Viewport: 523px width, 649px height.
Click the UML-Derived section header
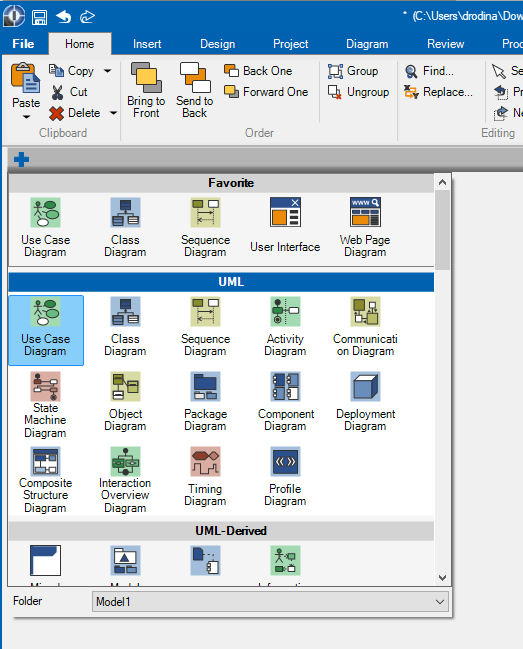coord(222,531)
